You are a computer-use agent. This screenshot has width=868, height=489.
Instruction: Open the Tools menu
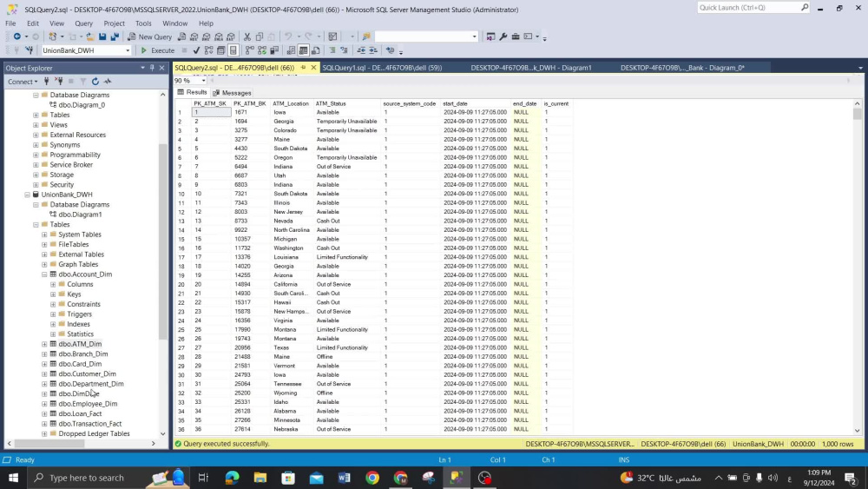(143, 23)
